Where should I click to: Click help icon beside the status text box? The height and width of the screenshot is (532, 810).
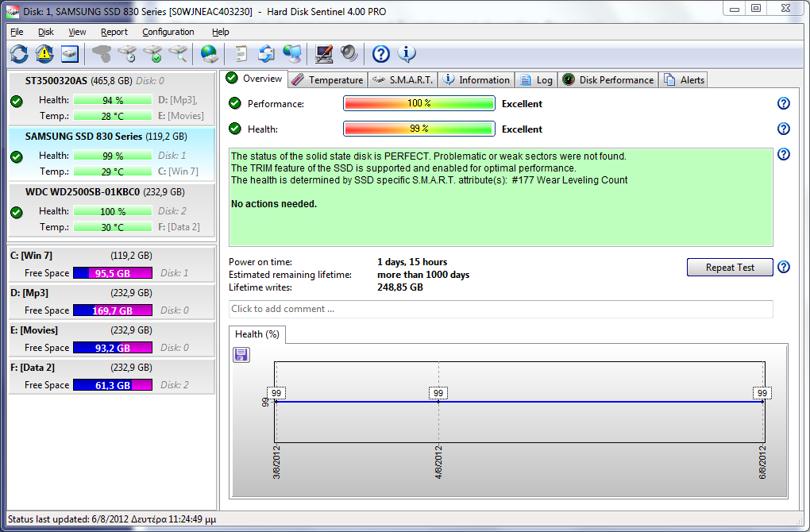(x=784, y=154)
